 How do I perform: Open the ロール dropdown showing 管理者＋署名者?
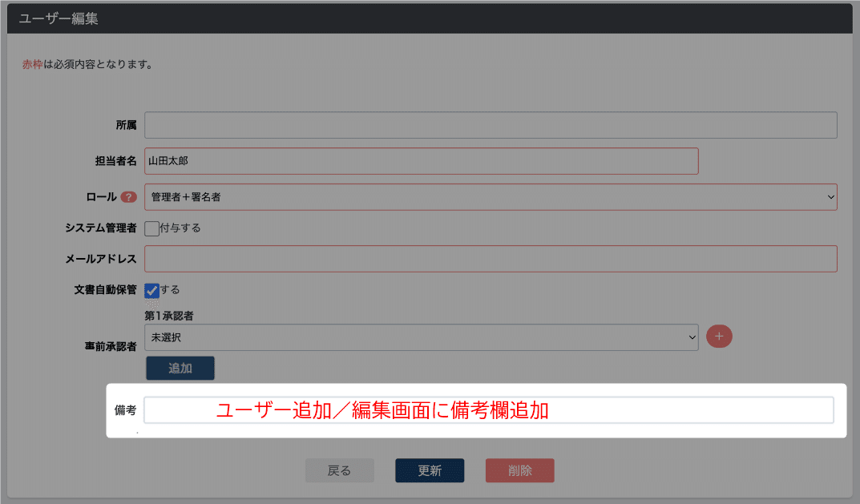491,197
